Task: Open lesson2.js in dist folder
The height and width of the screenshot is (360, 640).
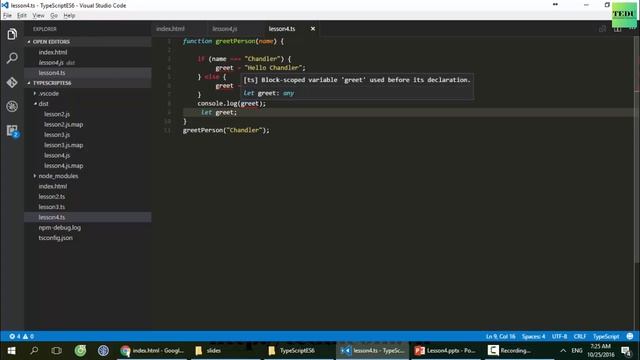Action: point(57,114)
